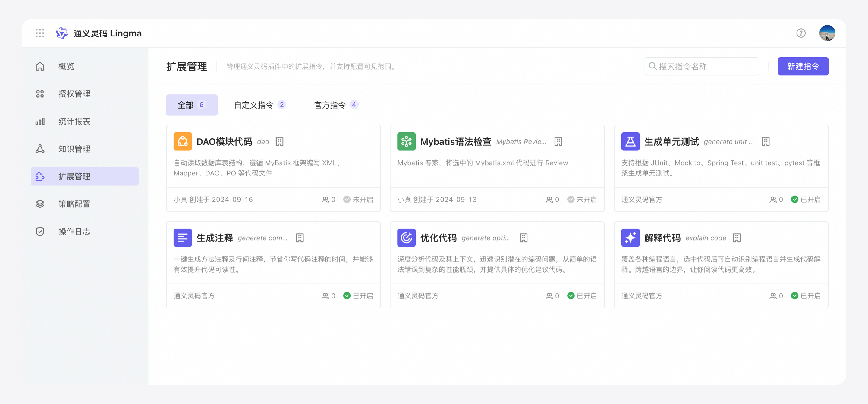Click building icon beside 生成注释
The width and height of the screenshot is (868, 404).
[300, 238]
